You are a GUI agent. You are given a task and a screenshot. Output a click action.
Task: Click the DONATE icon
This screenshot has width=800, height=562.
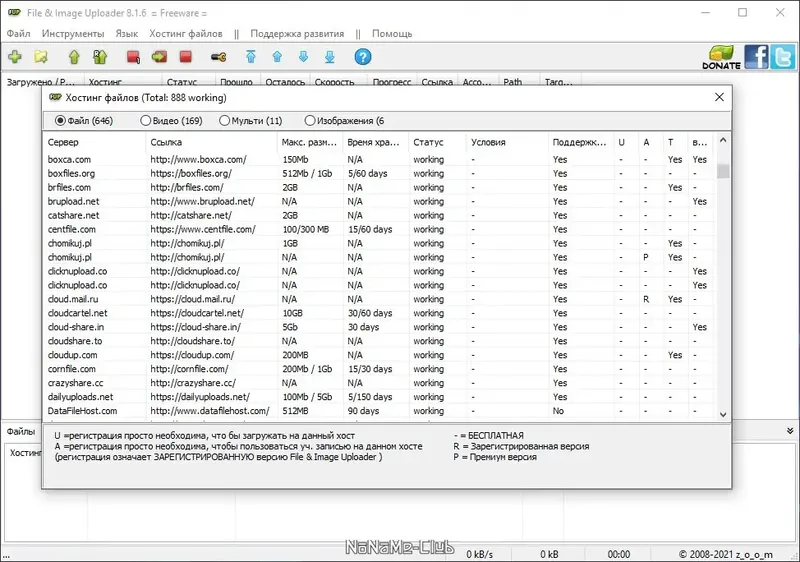pyautogui.click(x=721, y=57)
